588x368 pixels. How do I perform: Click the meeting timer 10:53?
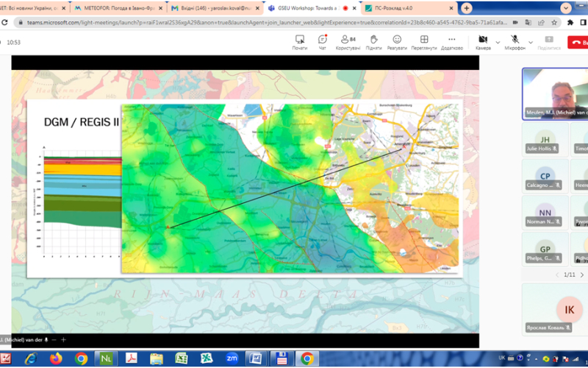pos(13,43)
